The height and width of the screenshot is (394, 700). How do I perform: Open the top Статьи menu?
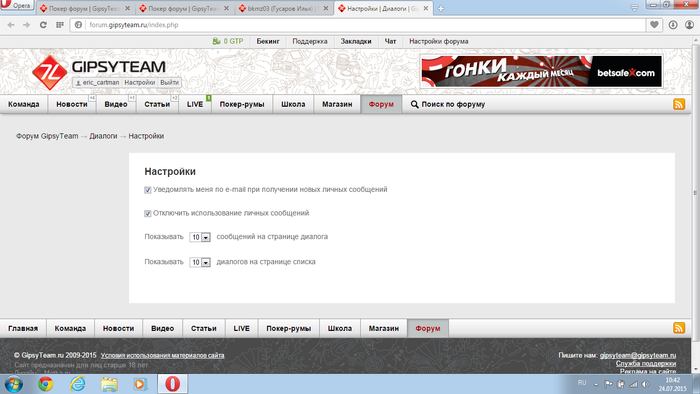157,104
